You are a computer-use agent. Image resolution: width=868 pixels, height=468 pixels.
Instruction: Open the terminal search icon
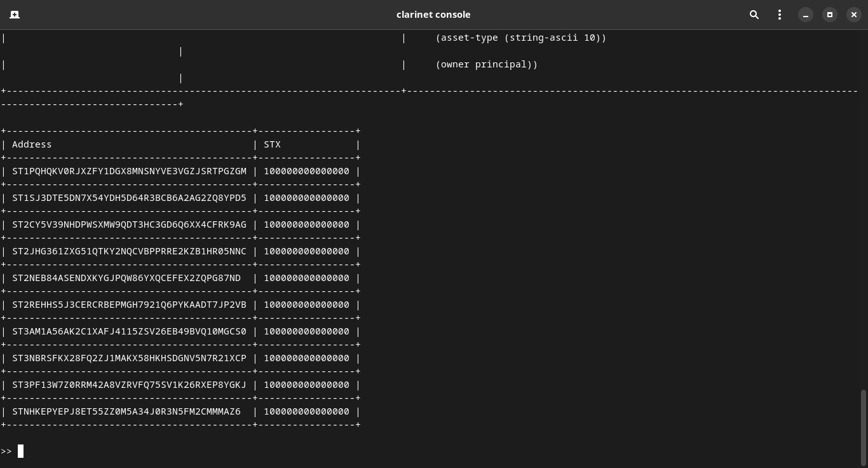pos(754,15)
